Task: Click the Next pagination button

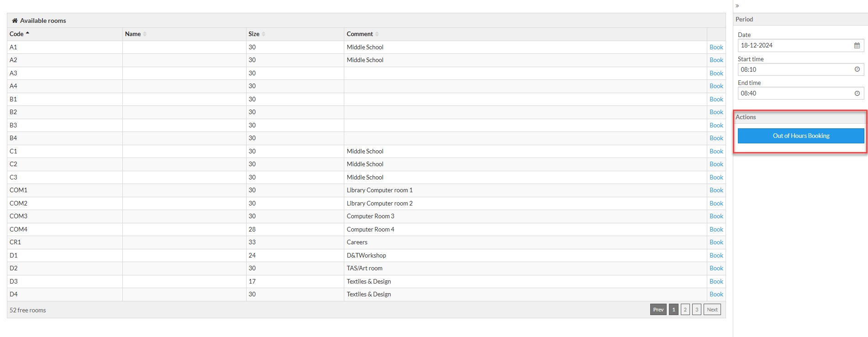Action: (x=712, y=310)
